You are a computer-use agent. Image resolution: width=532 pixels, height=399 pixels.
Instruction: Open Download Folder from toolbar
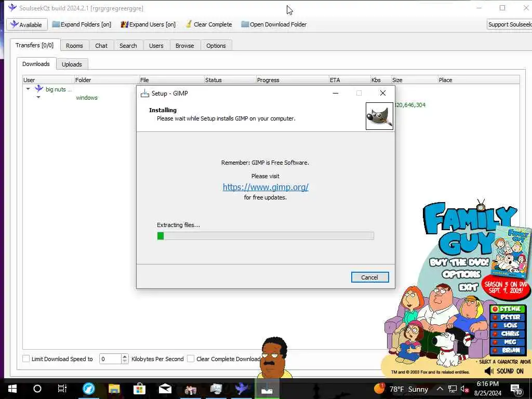click(x=274, y=24)
